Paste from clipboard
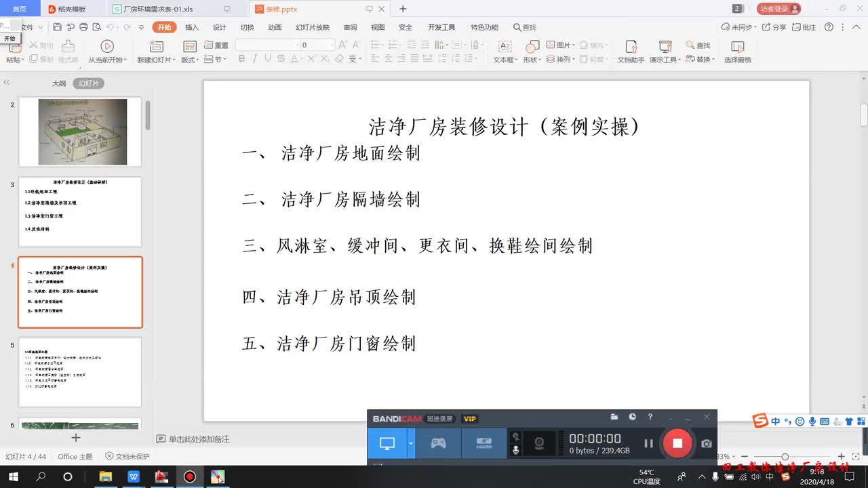Viewport: 868px width, 488px height. (x=14, y=52)
